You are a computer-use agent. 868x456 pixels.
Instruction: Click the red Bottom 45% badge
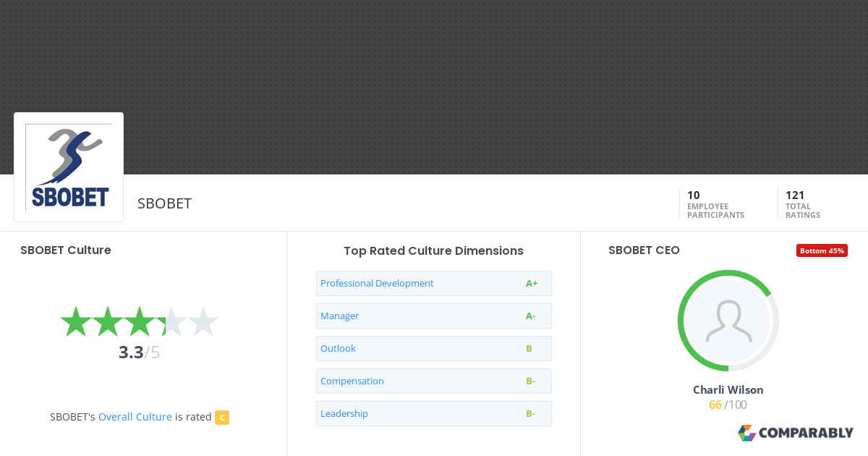point(822,250)
